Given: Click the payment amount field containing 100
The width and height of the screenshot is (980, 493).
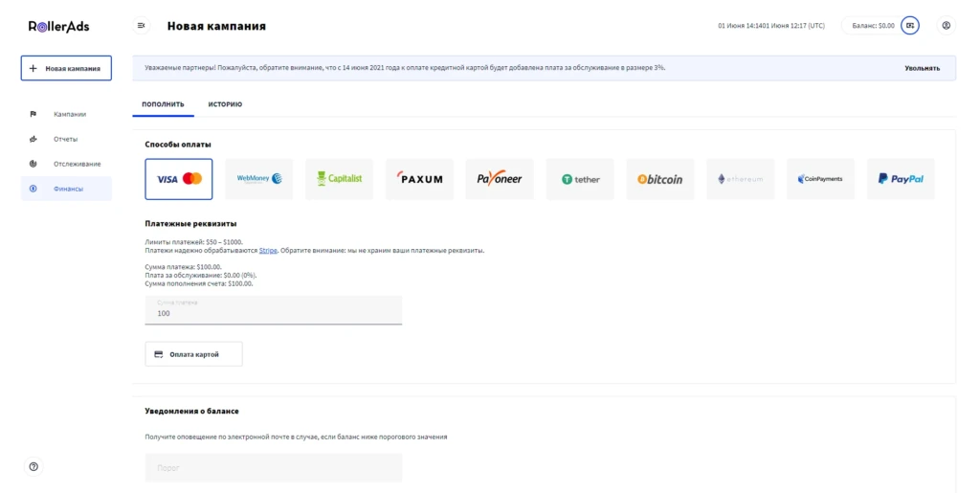Looking at the screenshot, I should [x=274, y=310].
